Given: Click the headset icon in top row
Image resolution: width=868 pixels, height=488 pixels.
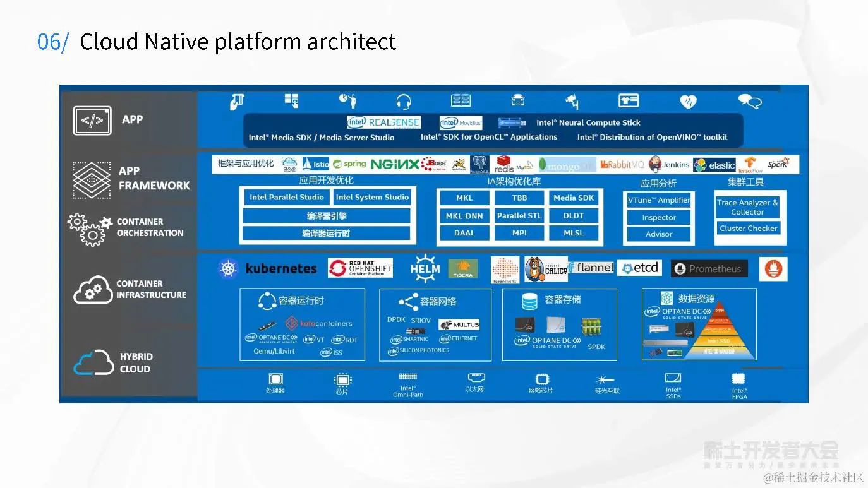Looking at the screenshot, I should (x=404, y=101).
